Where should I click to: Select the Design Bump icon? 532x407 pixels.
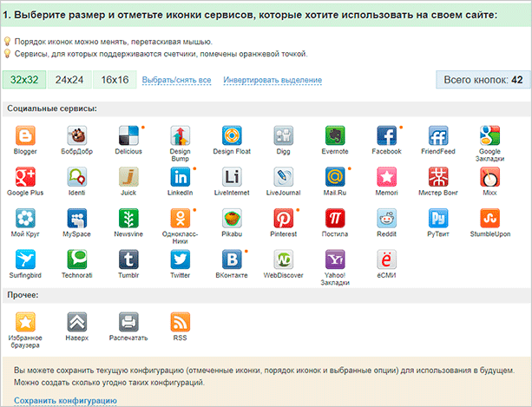click(181, 135)
